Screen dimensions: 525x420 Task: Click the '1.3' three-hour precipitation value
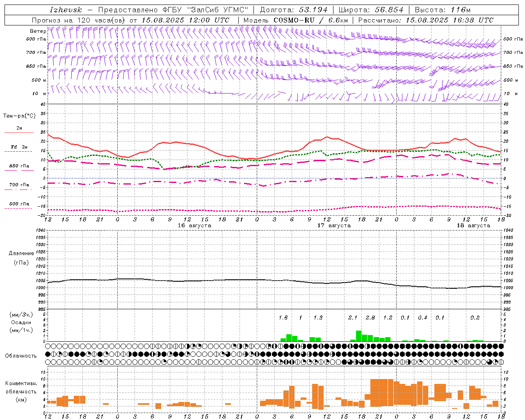(x=318, y=318)
